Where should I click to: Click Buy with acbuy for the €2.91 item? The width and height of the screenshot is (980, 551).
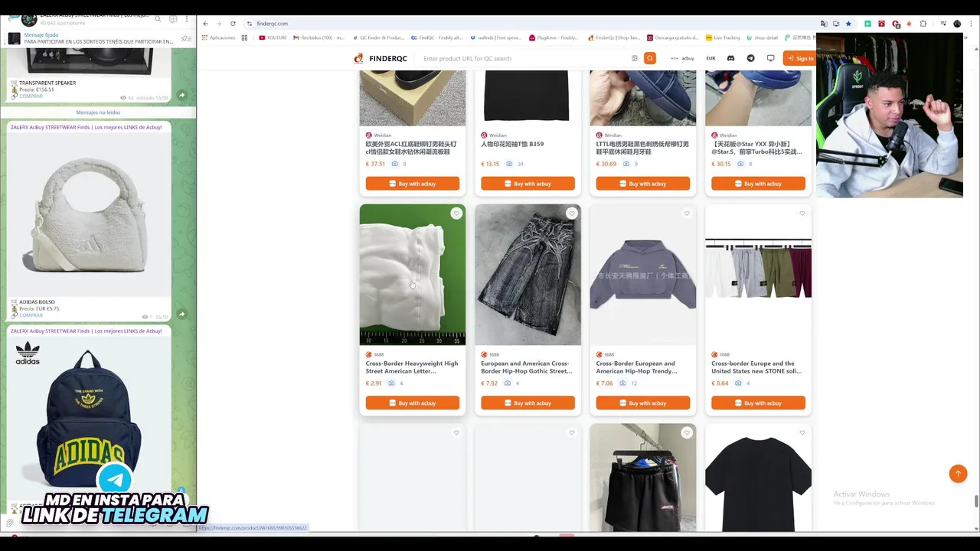pos(413,403)
